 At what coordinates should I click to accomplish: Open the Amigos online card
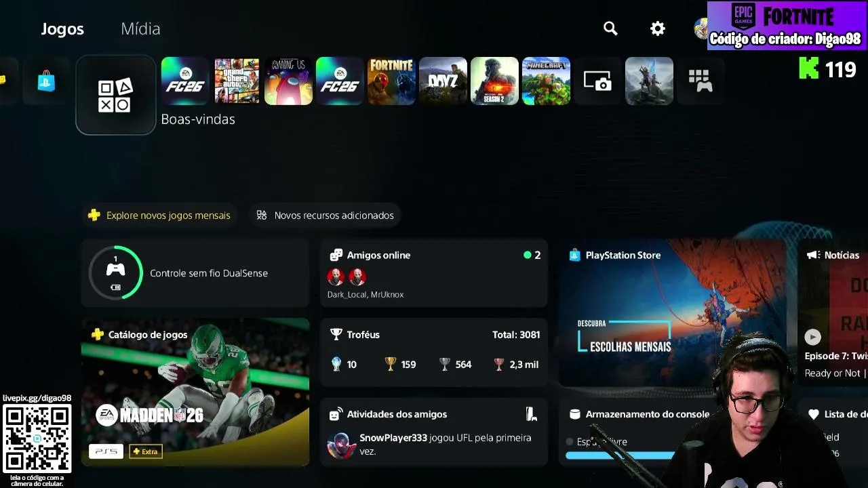[x=434, y=273]
